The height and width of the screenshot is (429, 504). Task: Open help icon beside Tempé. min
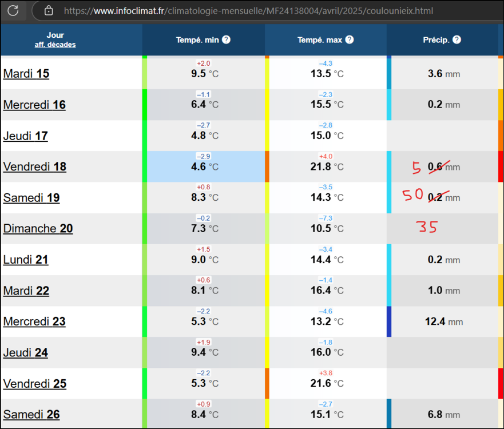coord(227,39)
